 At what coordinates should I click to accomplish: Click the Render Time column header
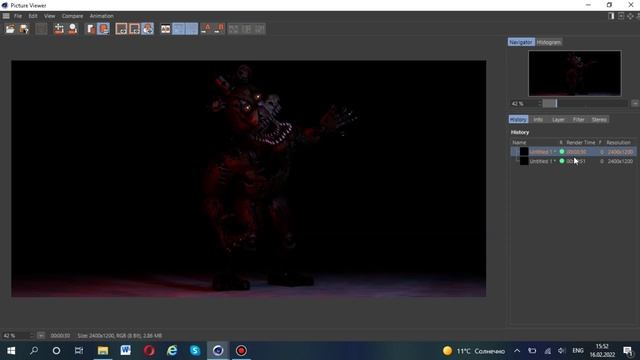pyautogui.click(x=580, y=142)
